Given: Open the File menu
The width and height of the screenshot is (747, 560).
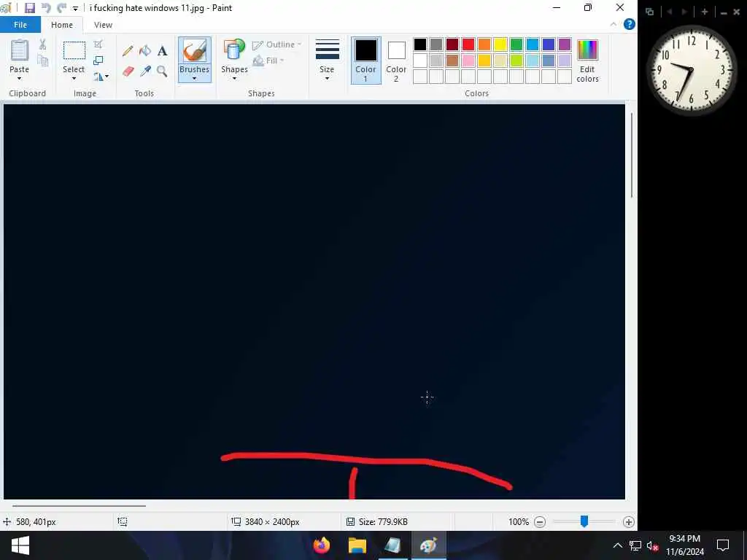Looking at the screenshot, I should pyautogui.click(x=20, y=25).
